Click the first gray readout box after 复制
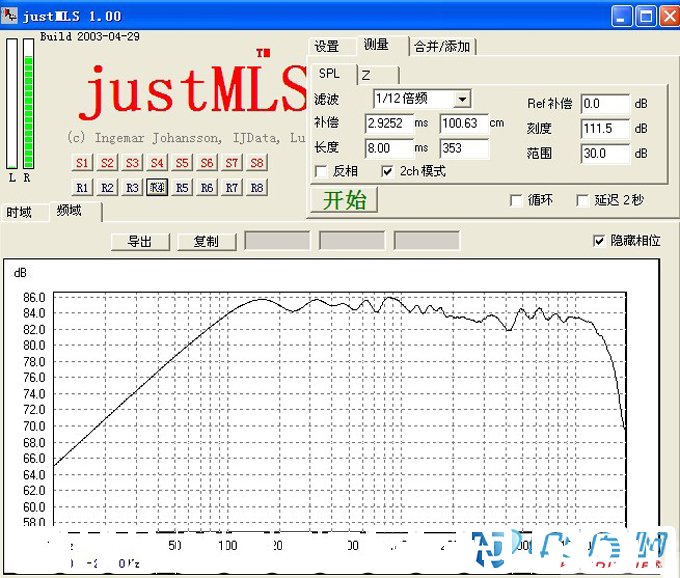 pos(278,241)
